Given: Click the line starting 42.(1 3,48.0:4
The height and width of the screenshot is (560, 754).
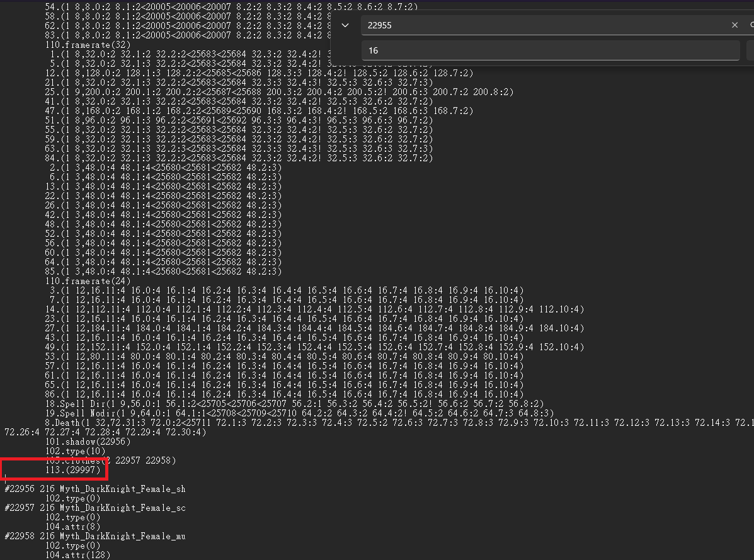Looking at the screenshot, I should coord(164,214).
